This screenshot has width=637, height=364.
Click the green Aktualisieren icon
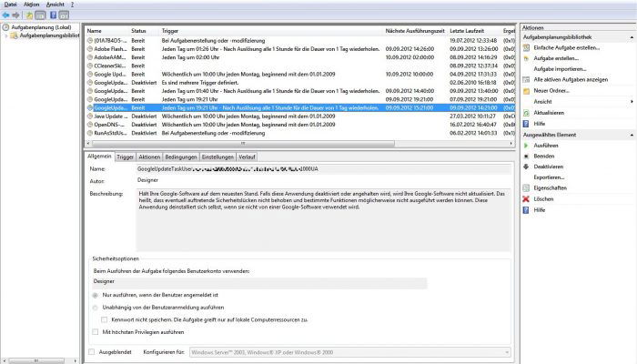coord(526,113)
